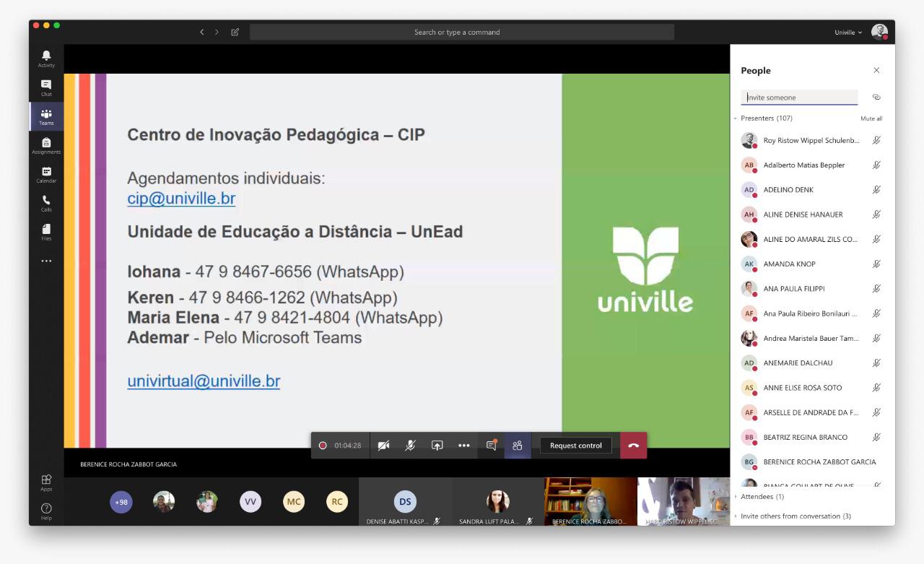Toggle mic status for ANA PAULA FILIPPI
The width and height of the screenshot is (924, 564).
pyautogui.click(x=876, y=289)
